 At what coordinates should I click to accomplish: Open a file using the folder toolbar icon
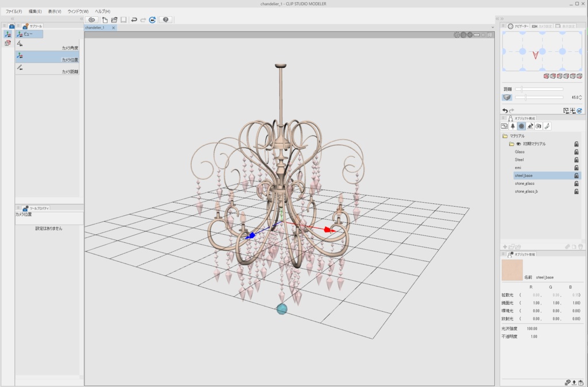114,20
